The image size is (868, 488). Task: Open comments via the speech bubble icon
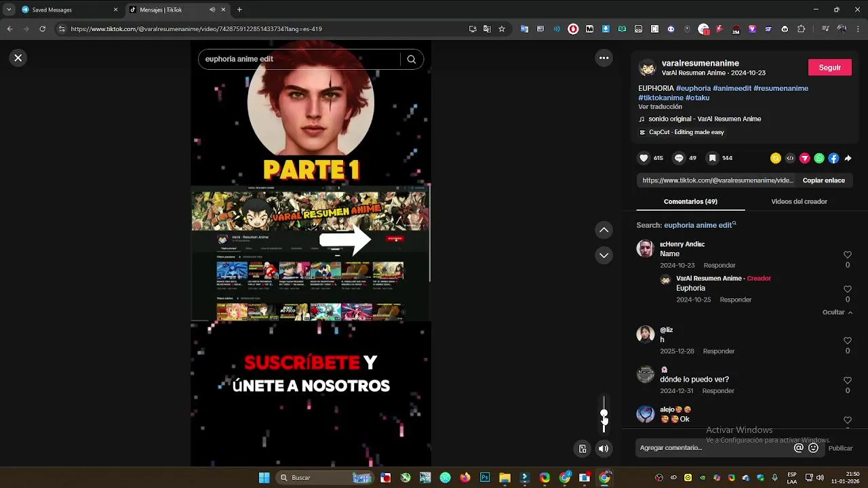[678, 158]
